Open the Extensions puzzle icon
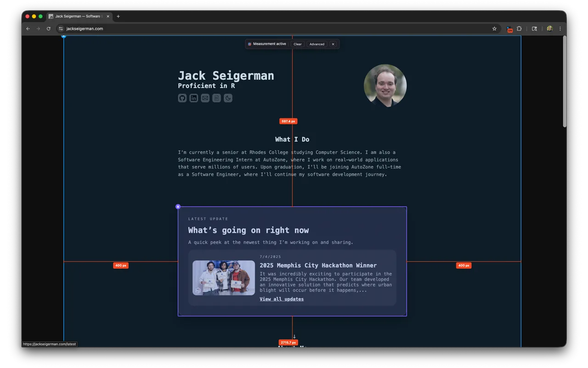Viewport: 588px width, 368px height. click(519, 29)
